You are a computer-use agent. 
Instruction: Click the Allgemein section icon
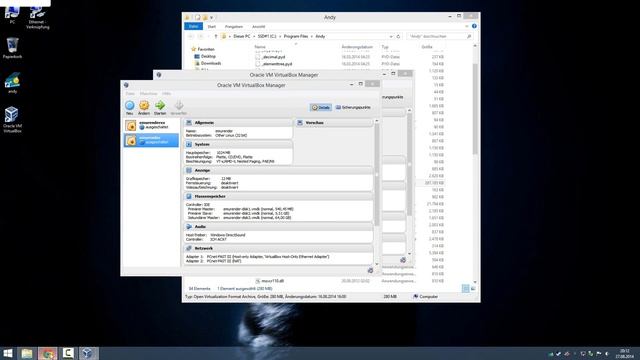click(x=189, y=122)
